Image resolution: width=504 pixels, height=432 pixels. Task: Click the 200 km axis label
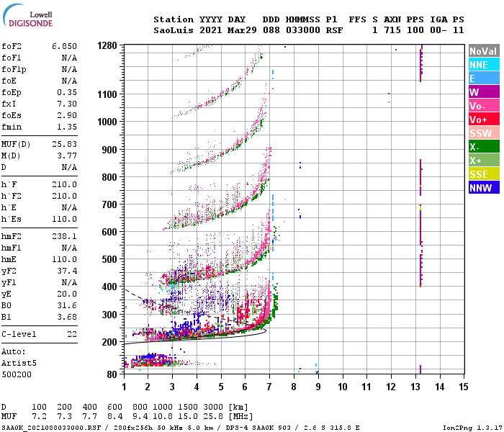point(109,342)
